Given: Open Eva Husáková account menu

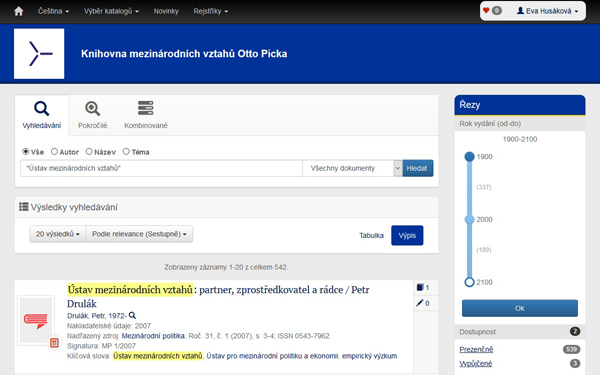Looking at the screenshot, I should [x=547, y=11].
